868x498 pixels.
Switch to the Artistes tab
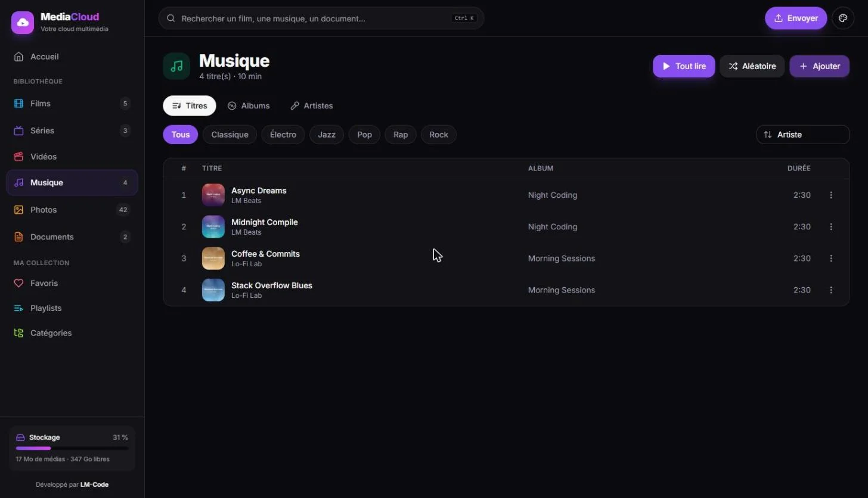(x=312, y=106)
